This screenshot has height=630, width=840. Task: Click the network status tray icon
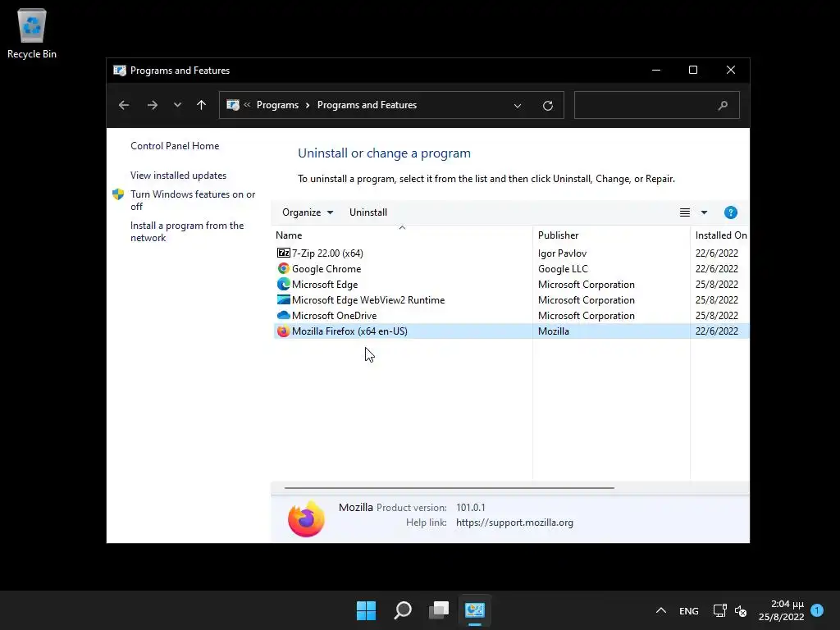(720, 610)
